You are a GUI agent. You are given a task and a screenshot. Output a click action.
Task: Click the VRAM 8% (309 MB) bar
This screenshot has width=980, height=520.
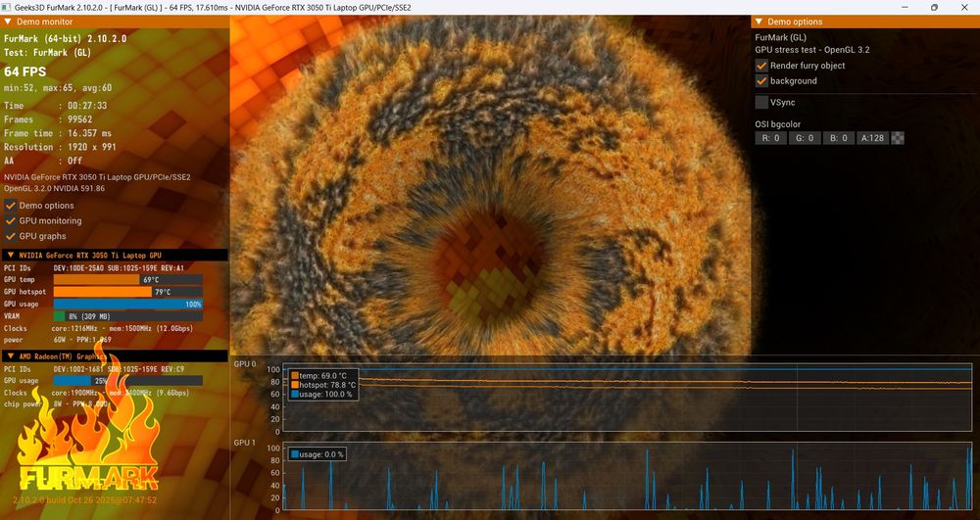[x=127, y=316]
